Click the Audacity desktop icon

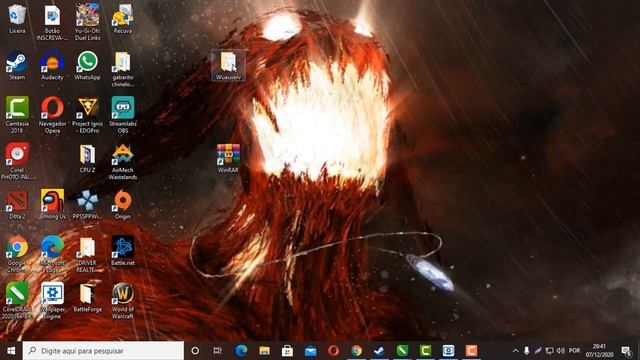52,65
